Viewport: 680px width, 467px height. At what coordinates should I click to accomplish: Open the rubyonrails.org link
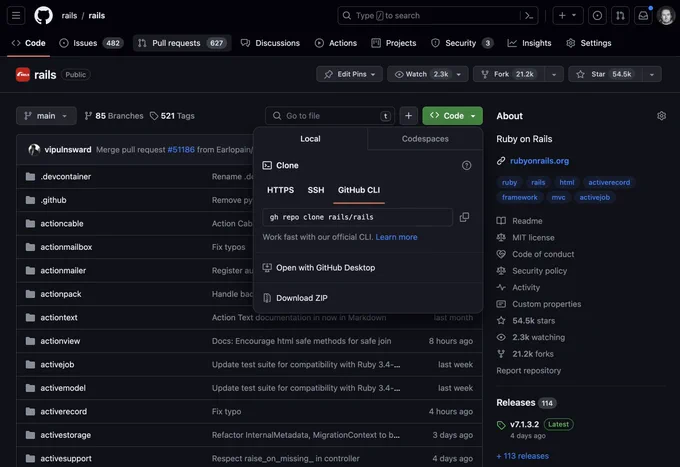pos(539,161)
